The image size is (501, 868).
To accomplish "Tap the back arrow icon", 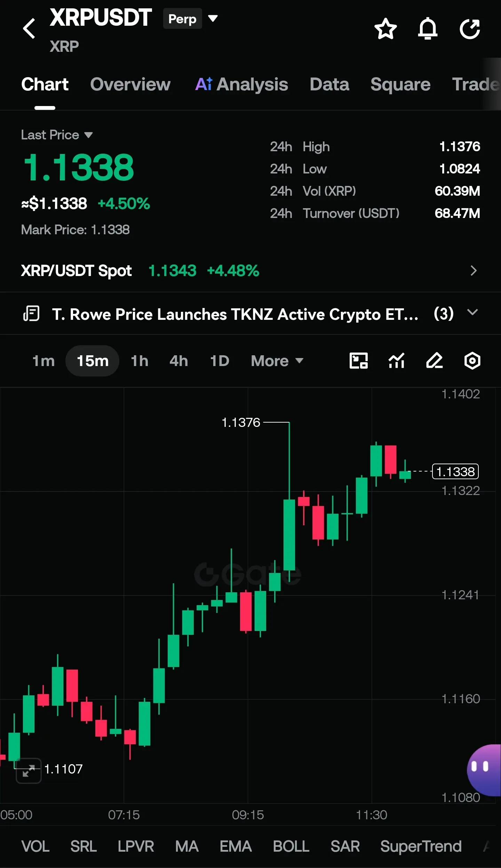I will (x=29, y=29).
